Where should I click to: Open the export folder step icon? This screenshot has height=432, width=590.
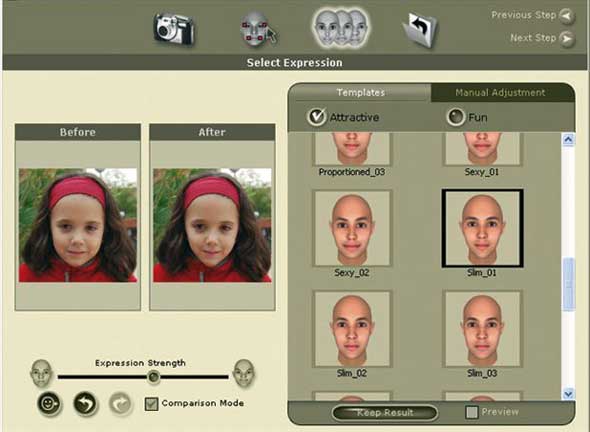pos(421,30)
